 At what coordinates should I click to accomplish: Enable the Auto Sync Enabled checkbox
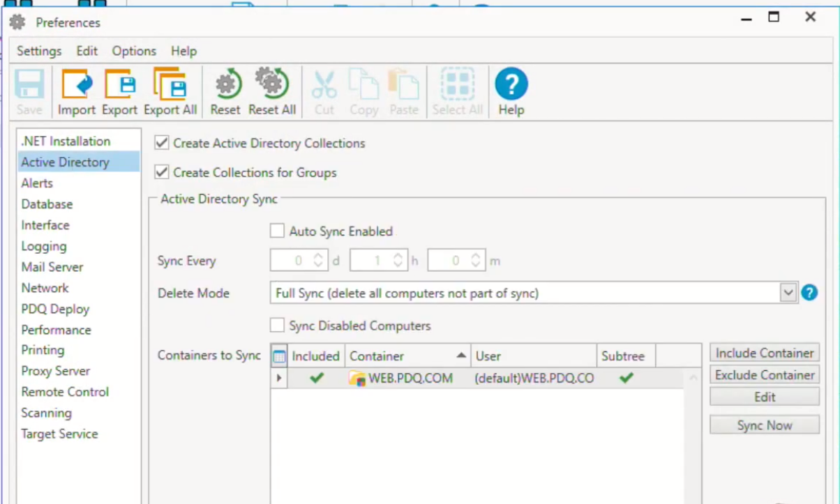tap(278, 231)
